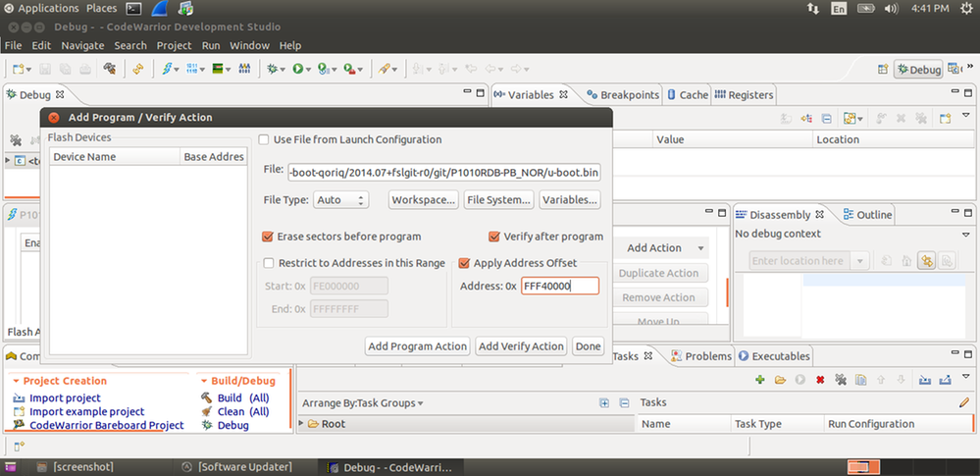Open the Variables layout icon dropdown arrow

[860, 118]
